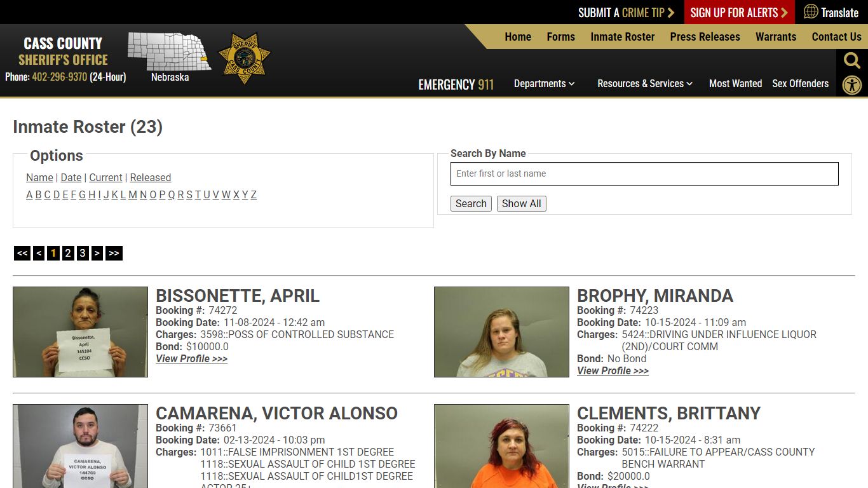Click the CLEMENTS, BRITTANY heading
This screenshot has width=868, height=488.
(668, 414)
